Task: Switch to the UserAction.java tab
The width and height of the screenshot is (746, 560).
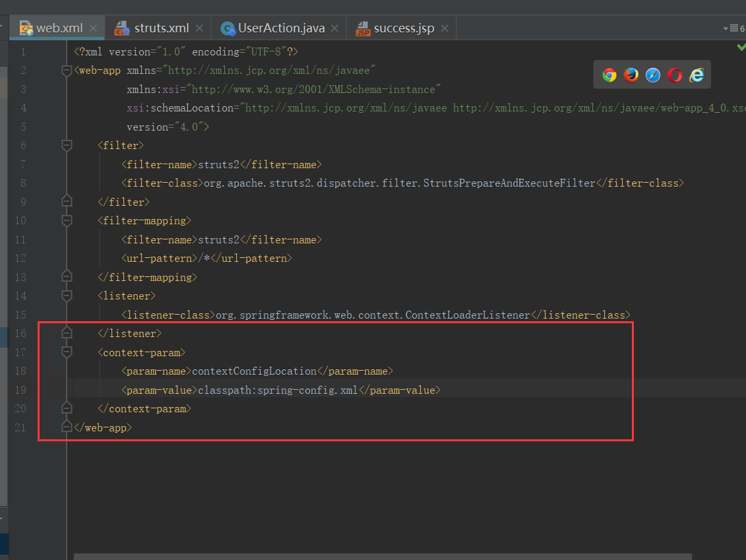Action: (x=280, y=28)
